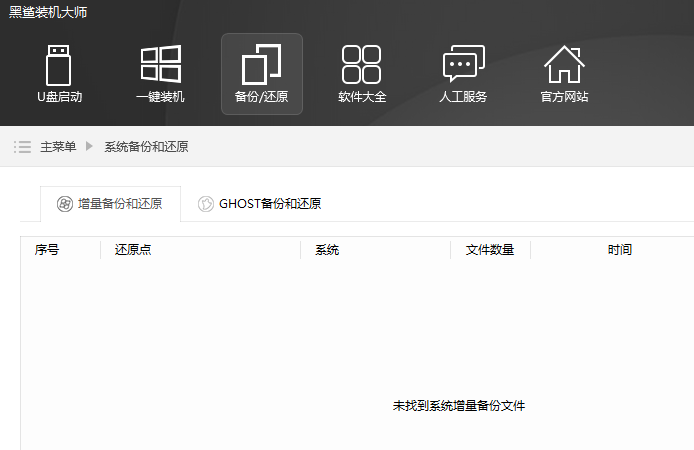
Task: Open the U盘启动 USB boot tool
Action: click(x=59, y=73)
